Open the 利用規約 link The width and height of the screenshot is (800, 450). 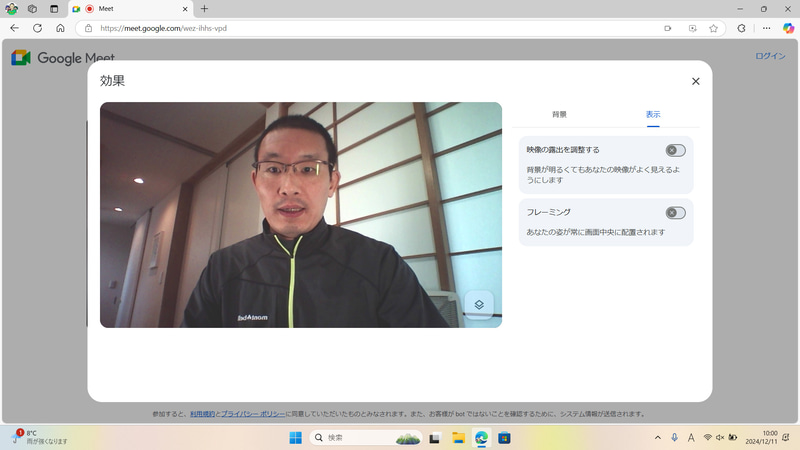coord(202,414)
